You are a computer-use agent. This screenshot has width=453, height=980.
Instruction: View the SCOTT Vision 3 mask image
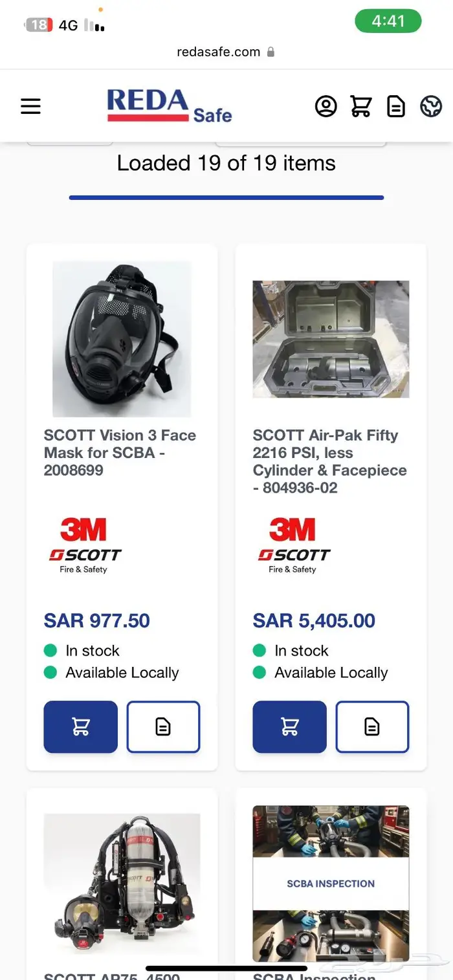122,339
